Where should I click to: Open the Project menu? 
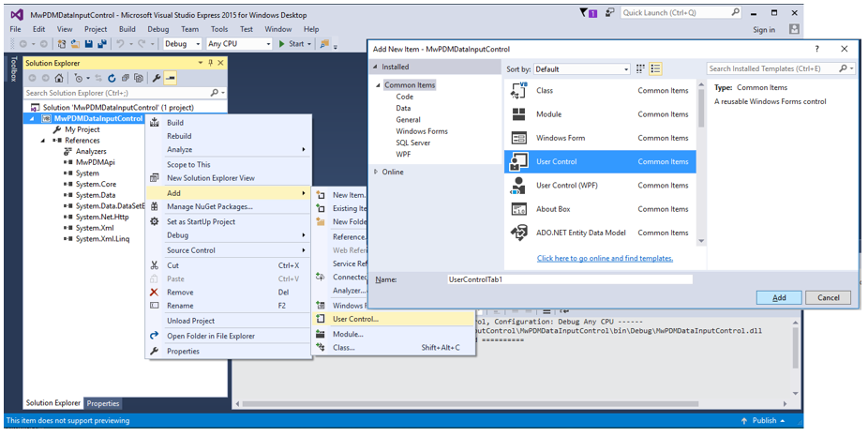tap(96, 29)
